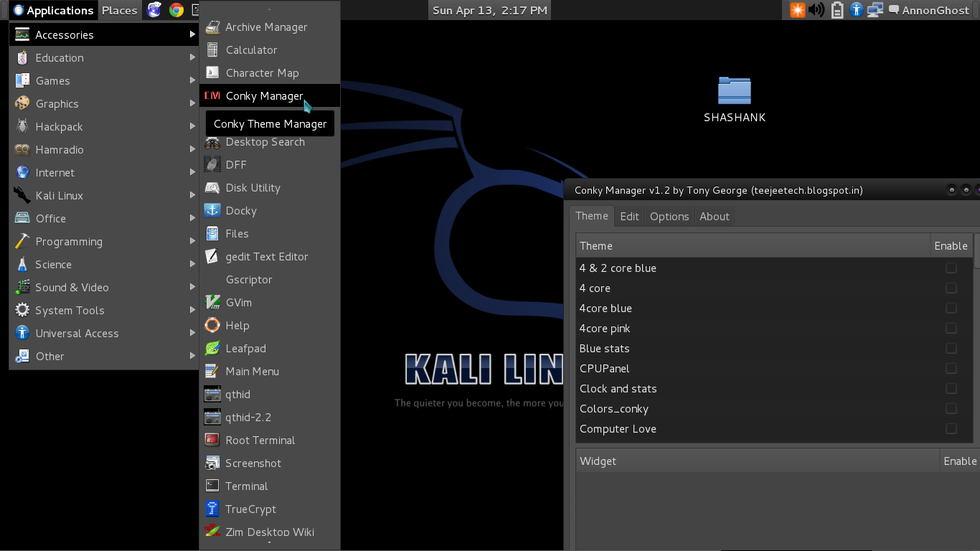This screenshot has height=551, width=980.
Task: Launch TrueCrypt
Action: point(248,509)
